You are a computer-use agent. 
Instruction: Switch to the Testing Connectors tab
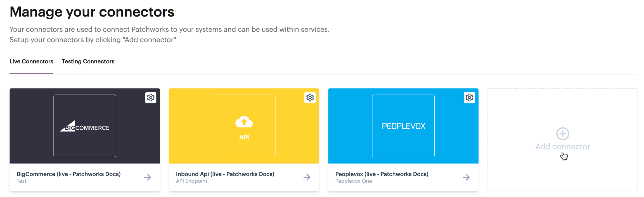pyautogui.click(x=88, y=61)
